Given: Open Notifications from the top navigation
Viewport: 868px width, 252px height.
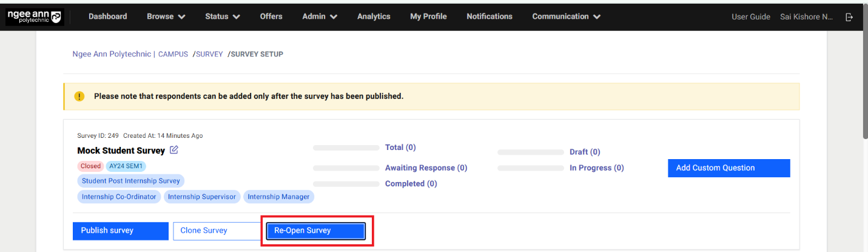Looking at the screenshot, I should pos(489,16).
